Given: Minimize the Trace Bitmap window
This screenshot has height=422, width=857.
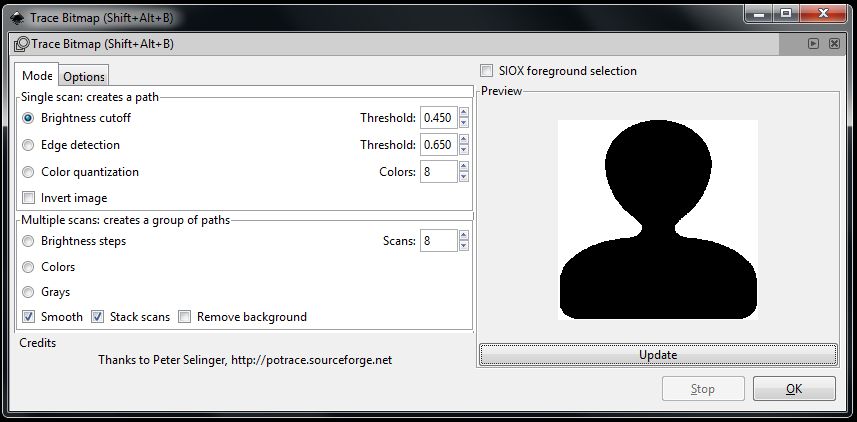Looking at the screenshot, I should (759, 14).
